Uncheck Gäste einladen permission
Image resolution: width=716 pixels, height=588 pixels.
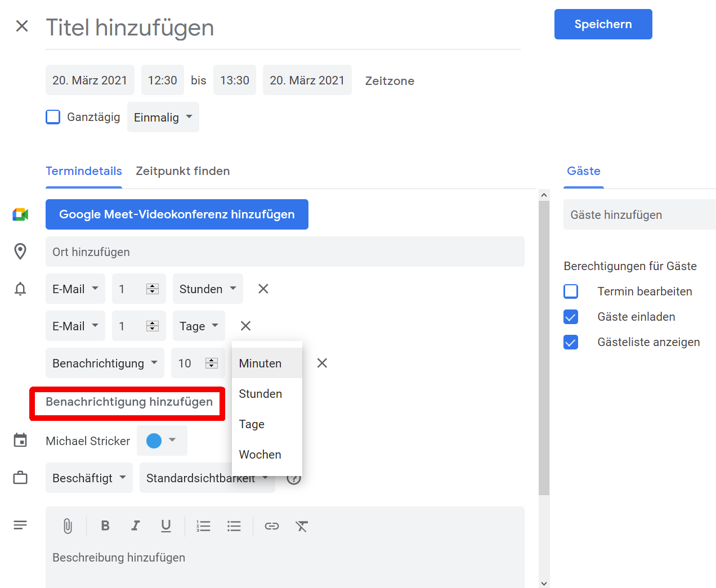click(571, 317)
